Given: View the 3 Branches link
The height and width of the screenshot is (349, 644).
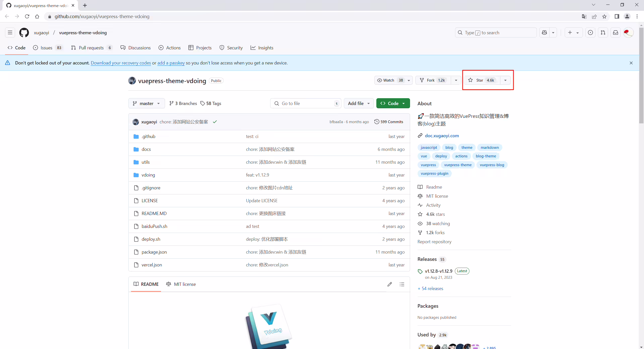Looking at the screenshot, I should 183,103.
